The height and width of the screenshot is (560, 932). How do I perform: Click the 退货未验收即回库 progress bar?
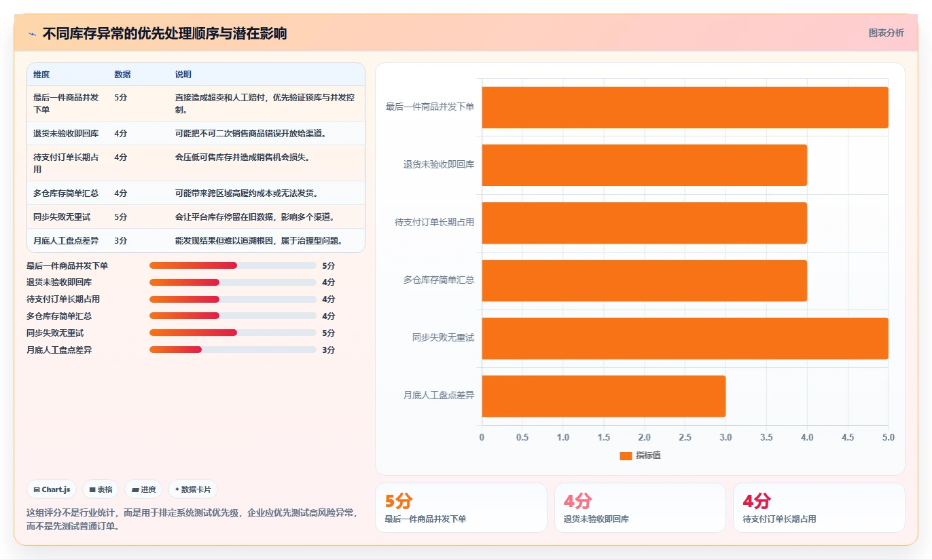[x=233, y=282]
